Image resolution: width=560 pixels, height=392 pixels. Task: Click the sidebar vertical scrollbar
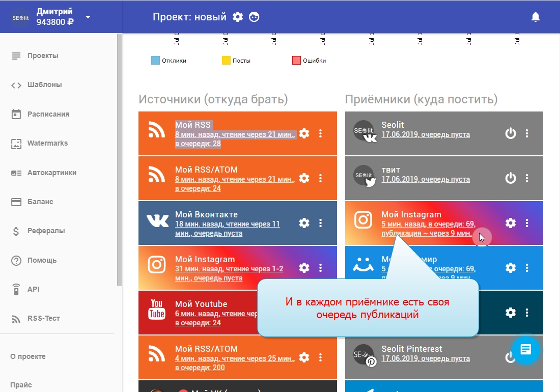pos(120,153)
